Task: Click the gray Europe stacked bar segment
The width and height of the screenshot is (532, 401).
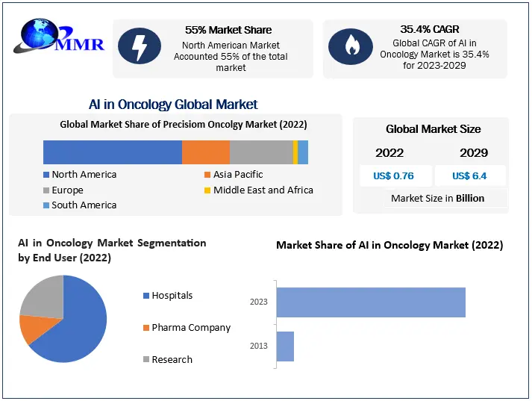Action: click(261, 152)
